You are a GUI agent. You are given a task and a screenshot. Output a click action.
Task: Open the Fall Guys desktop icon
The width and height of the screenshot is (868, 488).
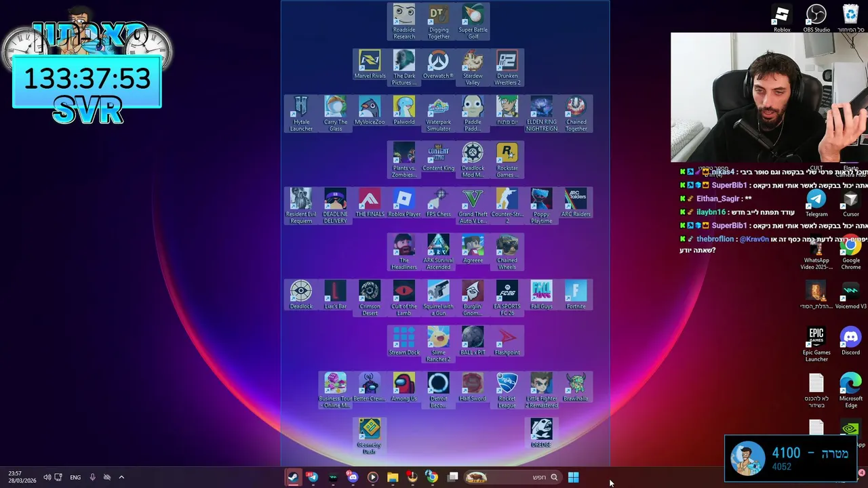click(541, 296)
